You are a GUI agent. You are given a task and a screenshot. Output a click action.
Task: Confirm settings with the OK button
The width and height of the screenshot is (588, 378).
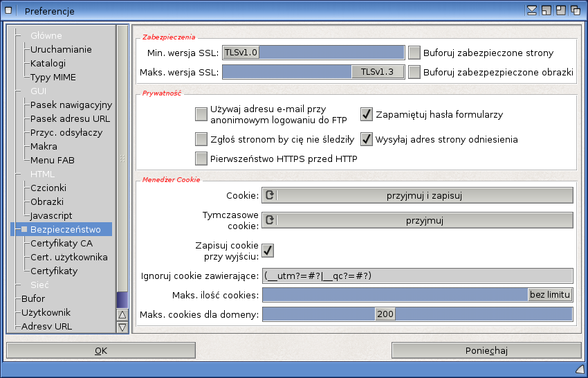[x=101, y=350]
